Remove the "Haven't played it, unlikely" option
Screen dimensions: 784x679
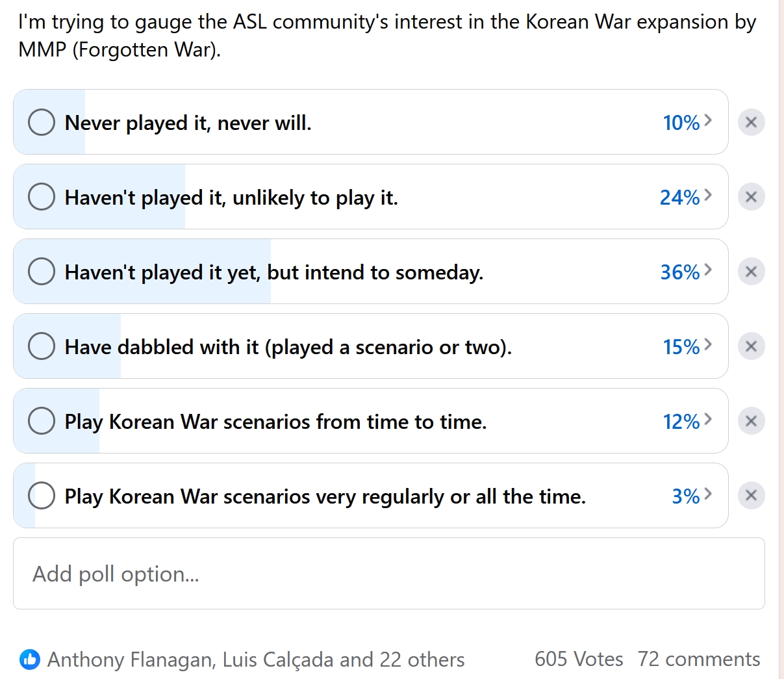(751, 197)
